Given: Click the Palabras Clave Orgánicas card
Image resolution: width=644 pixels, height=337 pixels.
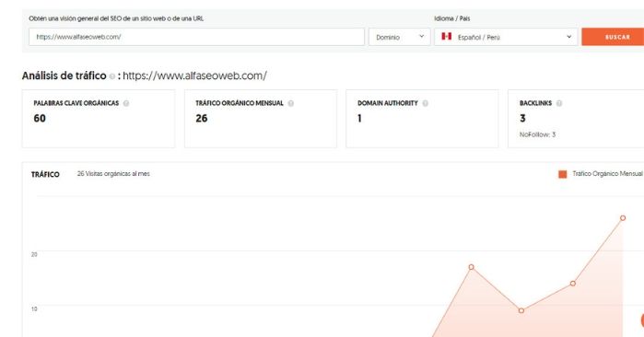Looking at the screenshot, I should (x=99, y=119).
